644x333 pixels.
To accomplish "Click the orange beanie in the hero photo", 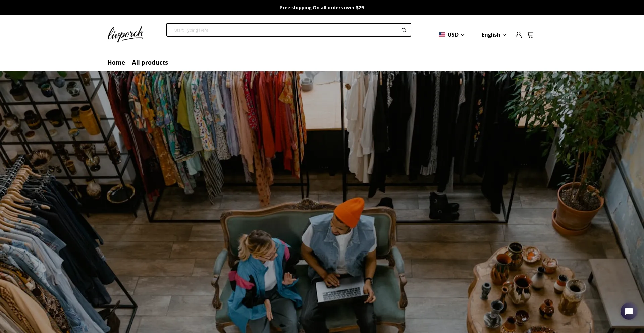I will pos(350,211).
